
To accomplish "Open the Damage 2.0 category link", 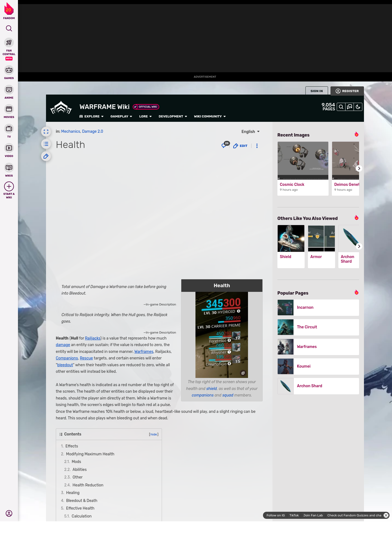I will coord(93,131).
